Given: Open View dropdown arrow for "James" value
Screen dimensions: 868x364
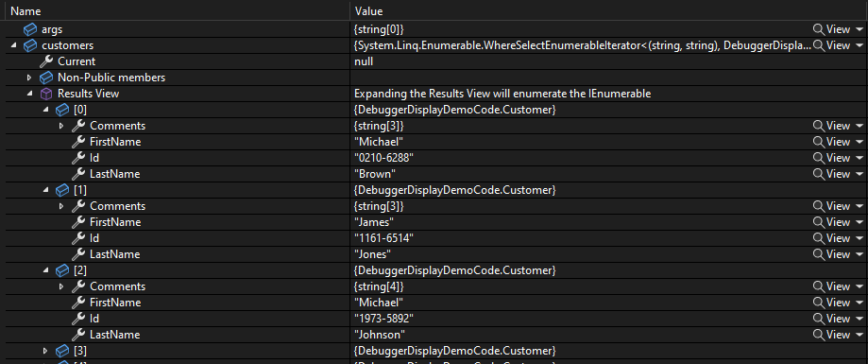Looking at the screenshot, I should (x=859, y=222).
